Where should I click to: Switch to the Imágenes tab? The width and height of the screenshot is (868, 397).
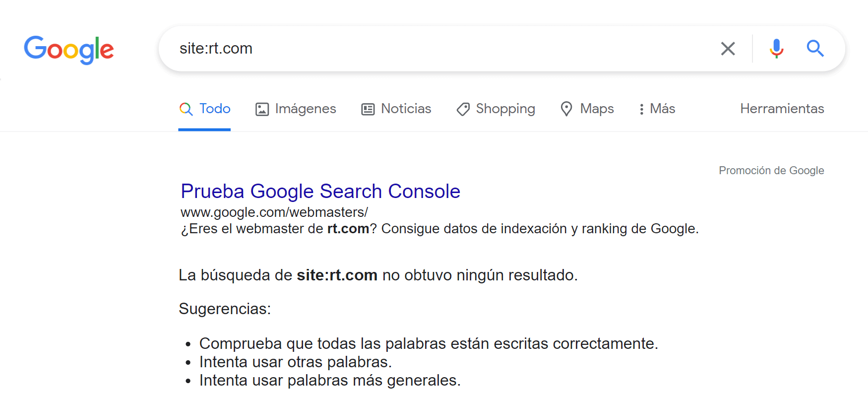305,109
